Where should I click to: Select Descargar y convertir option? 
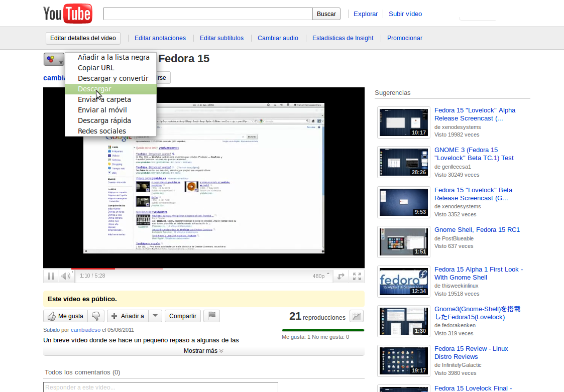tap(111, 78)
